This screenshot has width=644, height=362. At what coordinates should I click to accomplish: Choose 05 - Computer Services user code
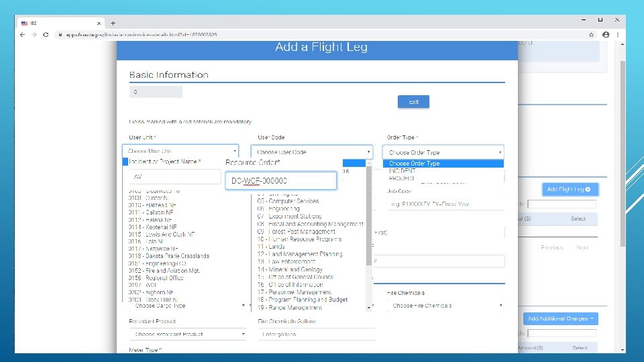288,201
